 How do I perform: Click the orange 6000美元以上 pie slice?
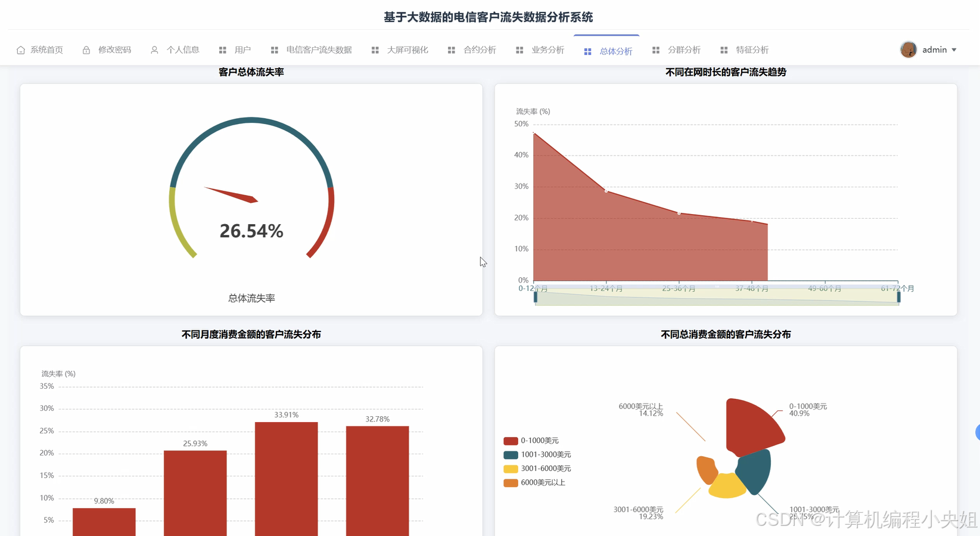(707, 469)
